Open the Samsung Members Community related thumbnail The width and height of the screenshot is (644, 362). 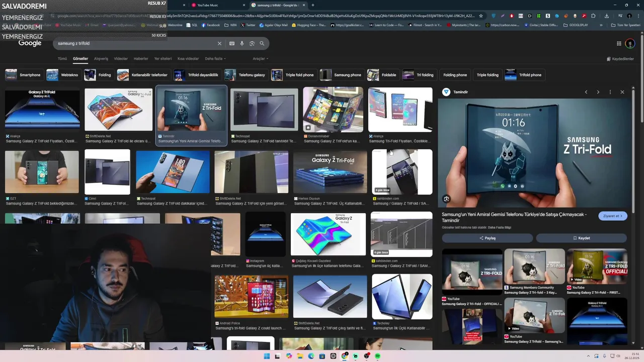click(x=534, y=266)
